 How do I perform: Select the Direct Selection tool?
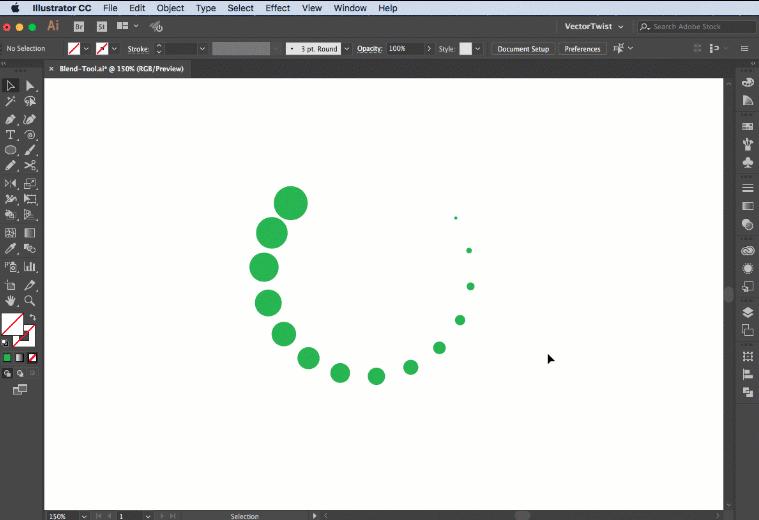(x=30, y=86)
